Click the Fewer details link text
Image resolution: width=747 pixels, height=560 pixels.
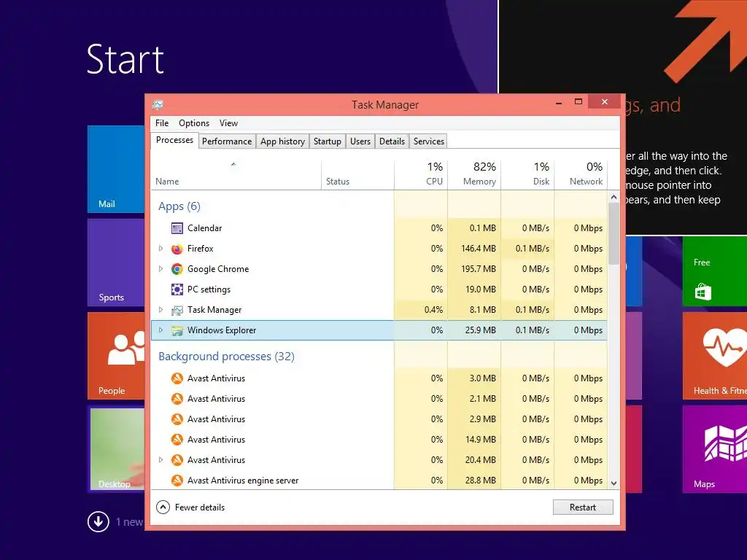pos(200,507)
